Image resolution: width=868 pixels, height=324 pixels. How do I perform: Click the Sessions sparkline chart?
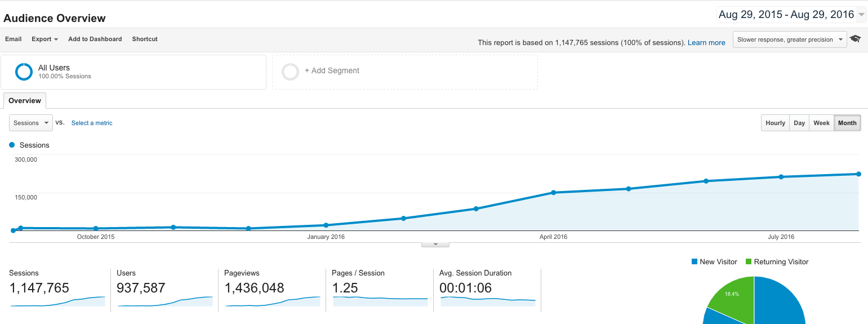pyautogui.click(x=57, y=301)
